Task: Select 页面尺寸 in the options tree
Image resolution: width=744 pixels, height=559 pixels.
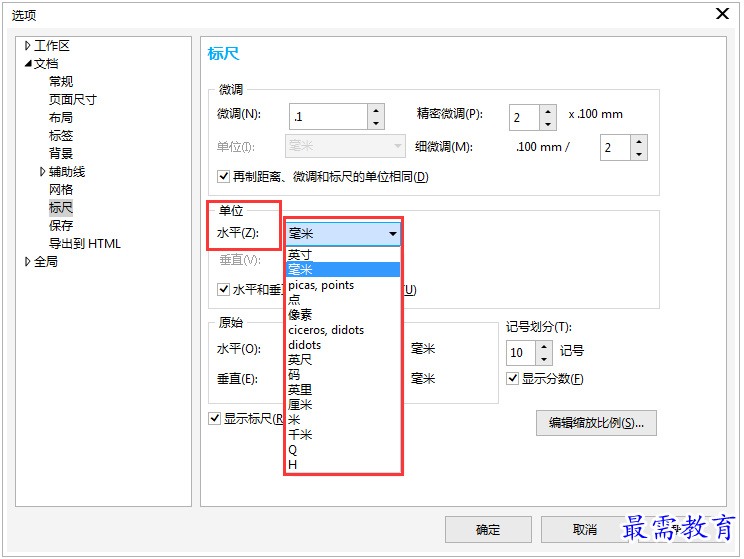Action: 73,100
